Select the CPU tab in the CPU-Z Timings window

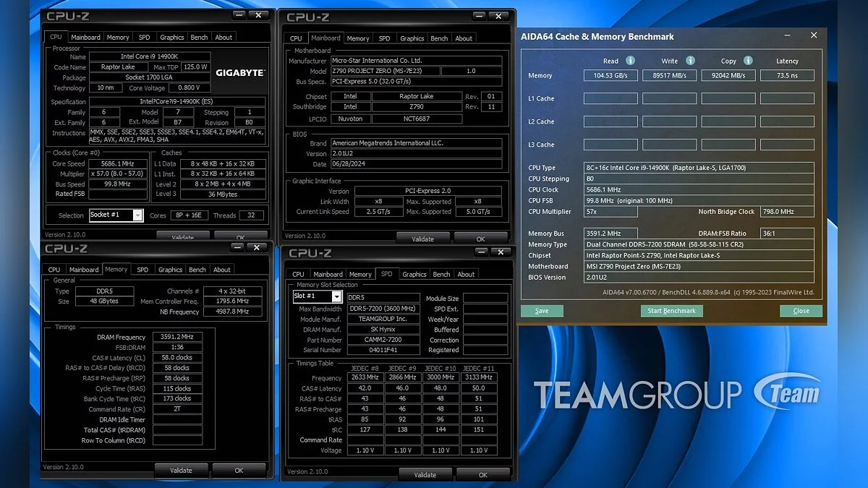tap(54, 270)
